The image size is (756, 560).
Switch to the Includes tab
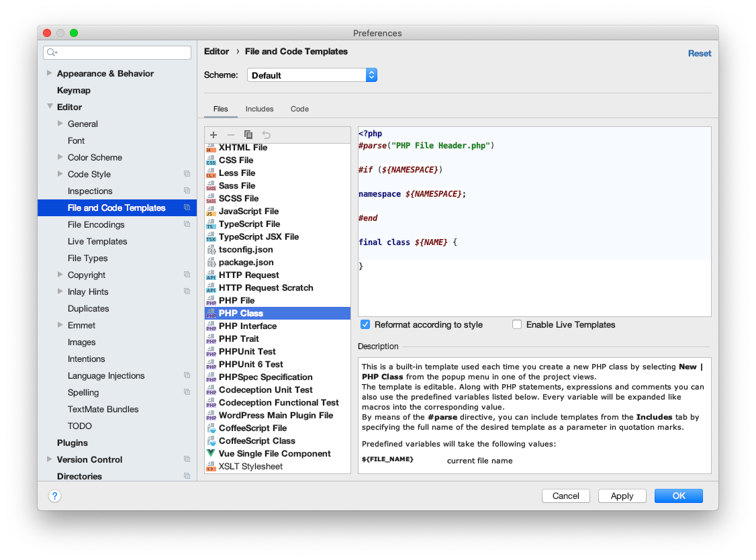[x=259, y=109]
